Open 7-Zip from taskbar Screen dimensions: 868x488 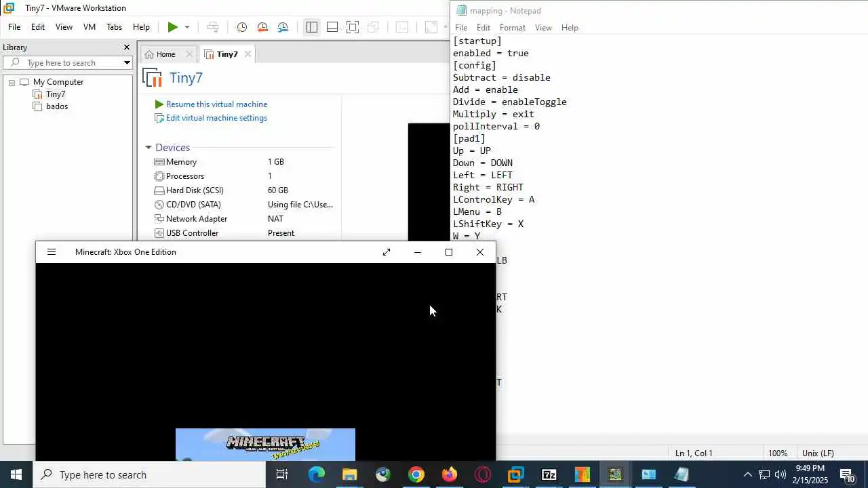[x=549, y=474]
